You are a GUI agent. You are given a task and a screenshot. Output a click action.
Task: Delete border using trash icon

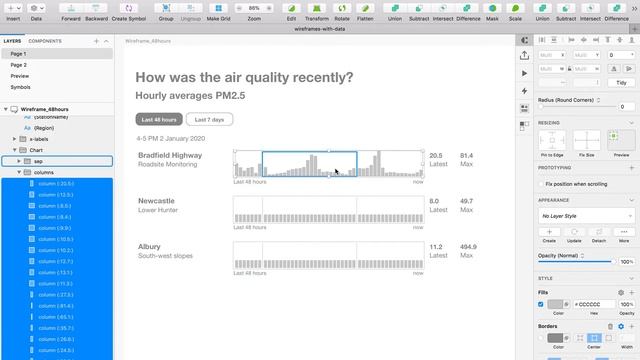click(x=610, y=326)
